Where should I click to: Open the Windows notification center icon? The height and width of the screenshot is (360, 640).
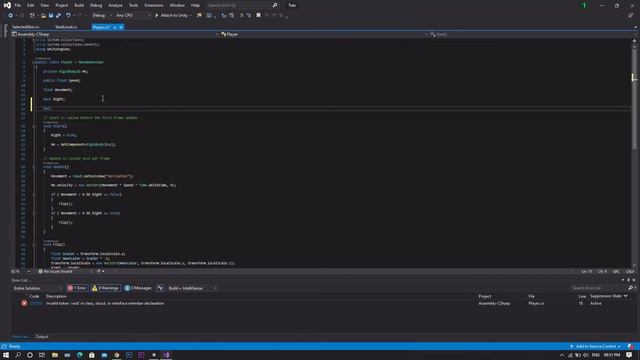pyautogui.click(x=629, y=355)
